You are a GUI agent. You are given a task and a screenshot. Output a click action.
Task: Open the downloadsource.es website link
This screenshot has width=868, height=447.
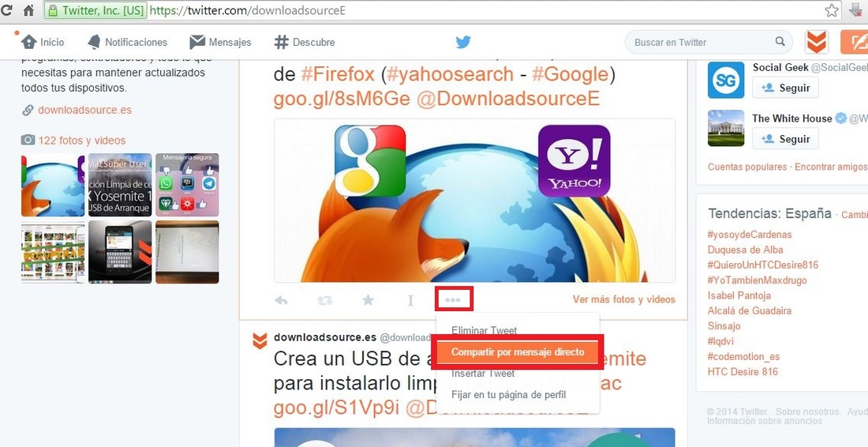(x=84, y=110)
